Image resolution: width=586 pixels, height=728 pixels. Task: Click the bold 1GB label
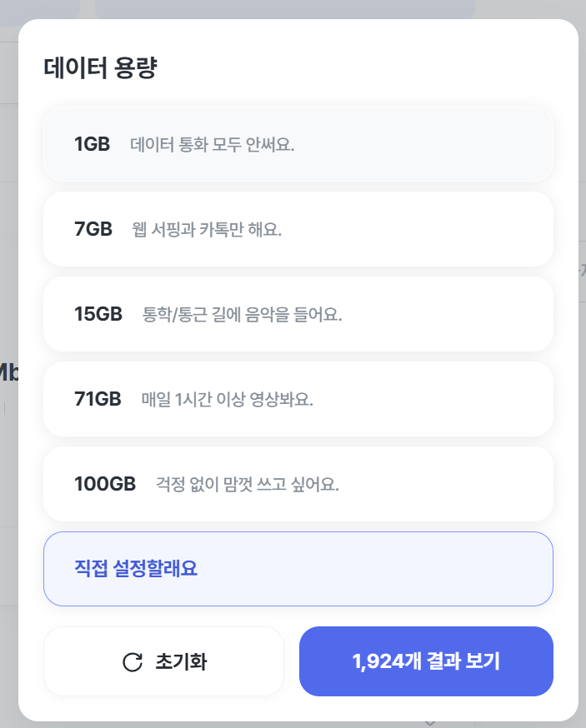[93, 143]
